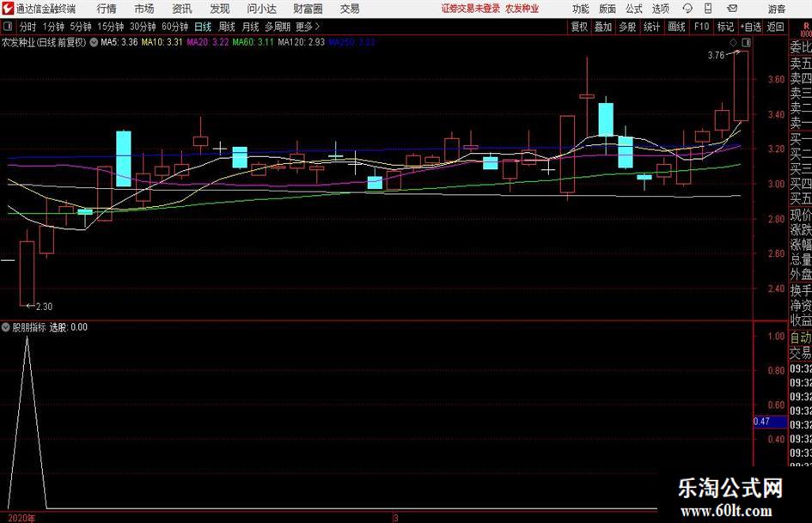This screenshot has height=523, width=812.
Task: Click the MA20: 3.22 value
Action: click(x=207, y=42)
